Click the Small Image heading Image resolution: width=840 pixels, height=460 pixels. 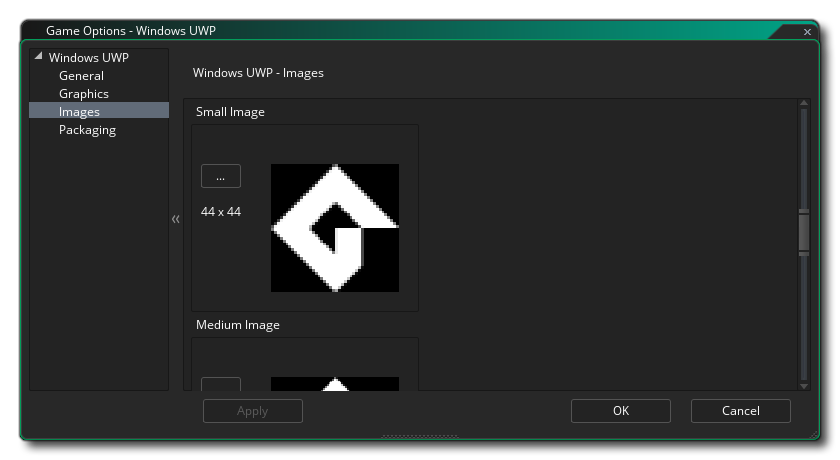point(230,111)
